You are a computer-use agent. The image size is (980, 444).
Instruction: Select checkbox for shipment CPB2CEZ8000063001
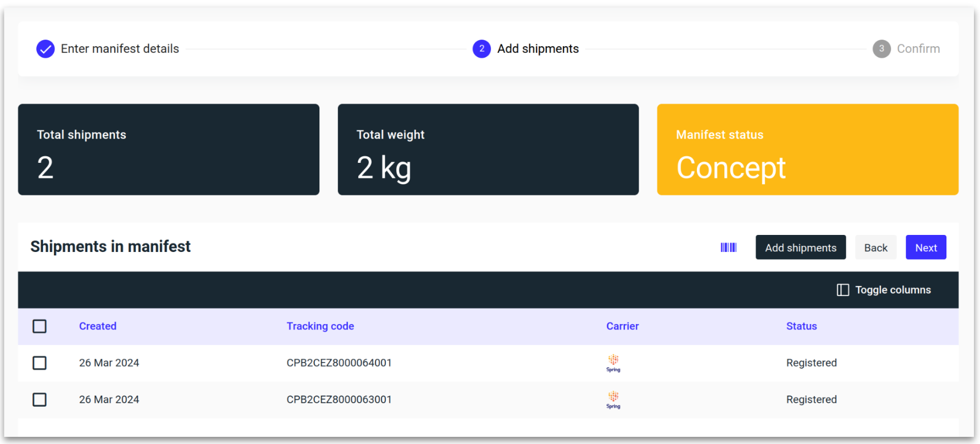[40, 400]
